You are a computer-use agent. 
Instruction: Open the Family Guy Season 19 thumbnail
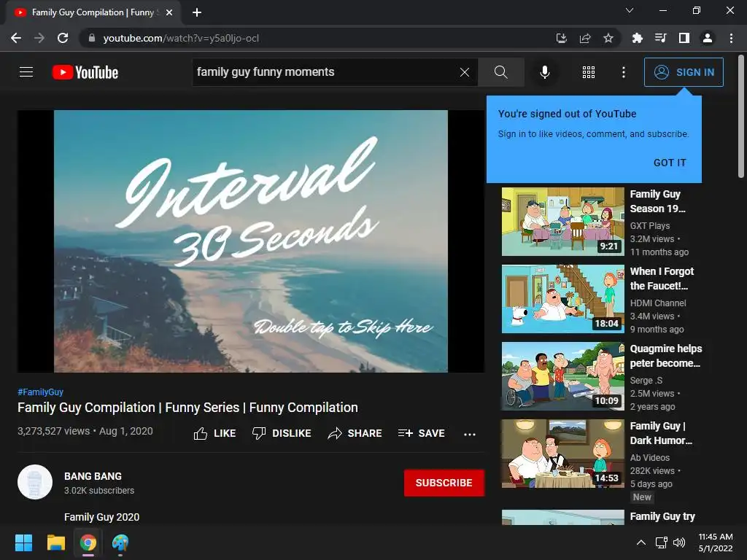click(562, 222)
